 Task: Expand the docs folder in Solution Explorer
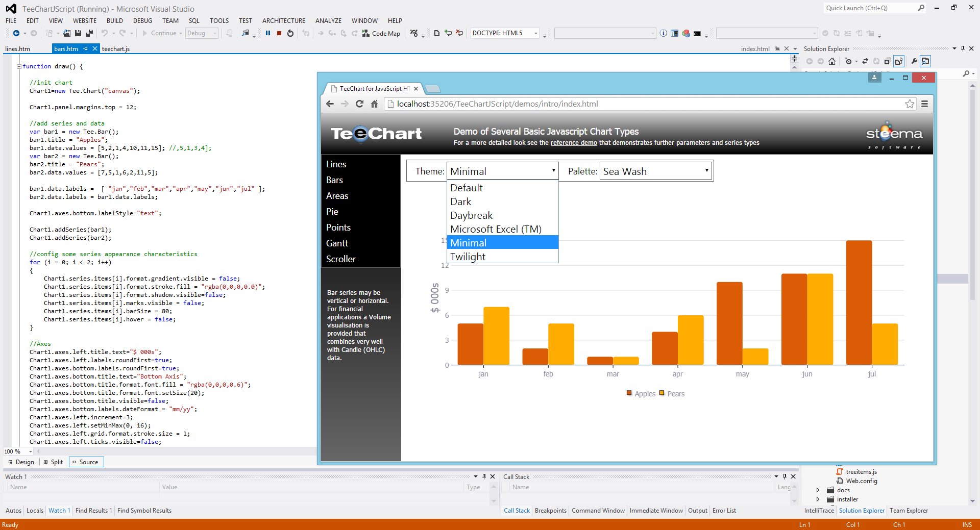coord(818,490)
